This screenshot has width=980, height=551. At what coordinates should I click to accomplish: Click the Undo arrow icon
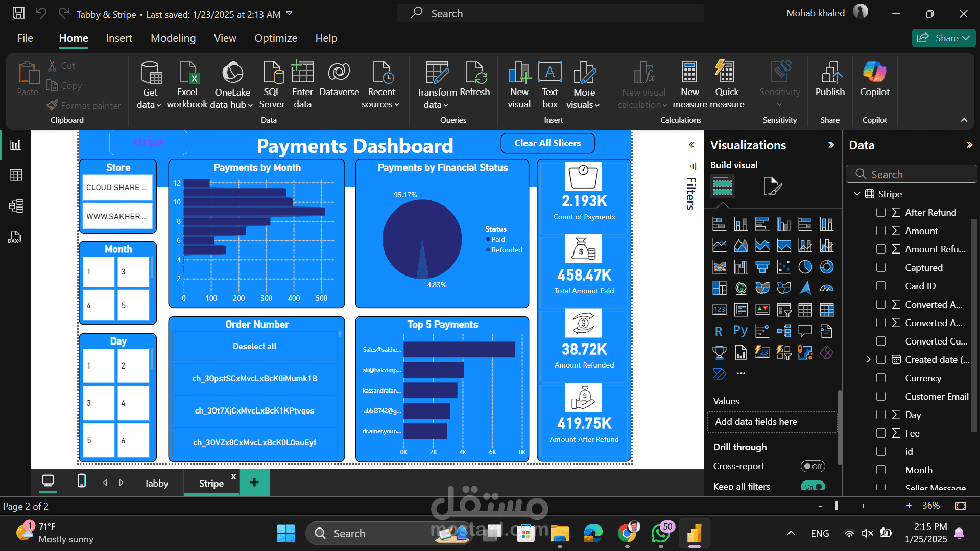pyautogui.click(x=41, y=13)
